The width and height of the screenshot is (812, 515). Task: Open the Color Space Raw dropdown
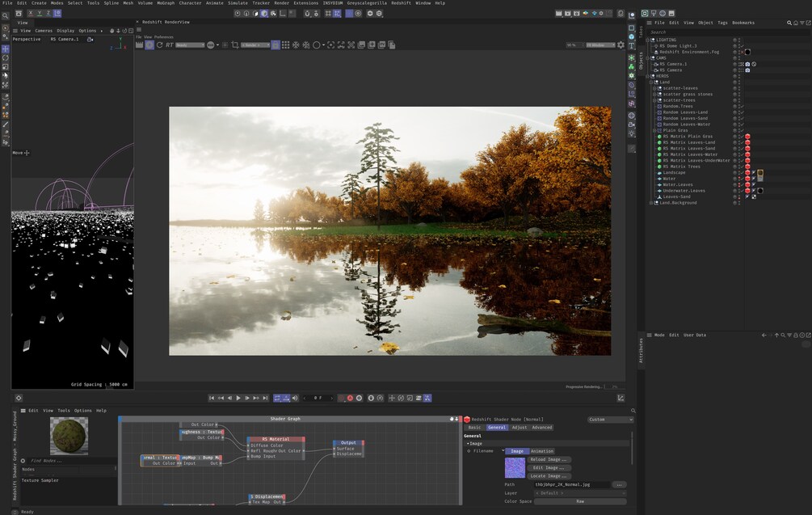click(580, 501)
